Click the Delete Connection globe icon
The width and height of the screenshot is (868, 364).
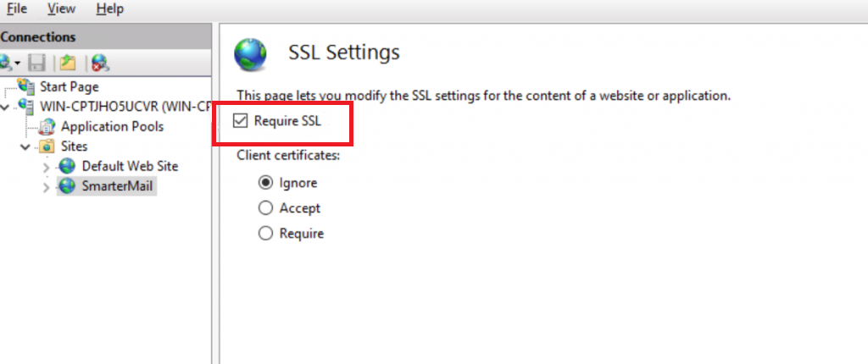click(100, 63)
